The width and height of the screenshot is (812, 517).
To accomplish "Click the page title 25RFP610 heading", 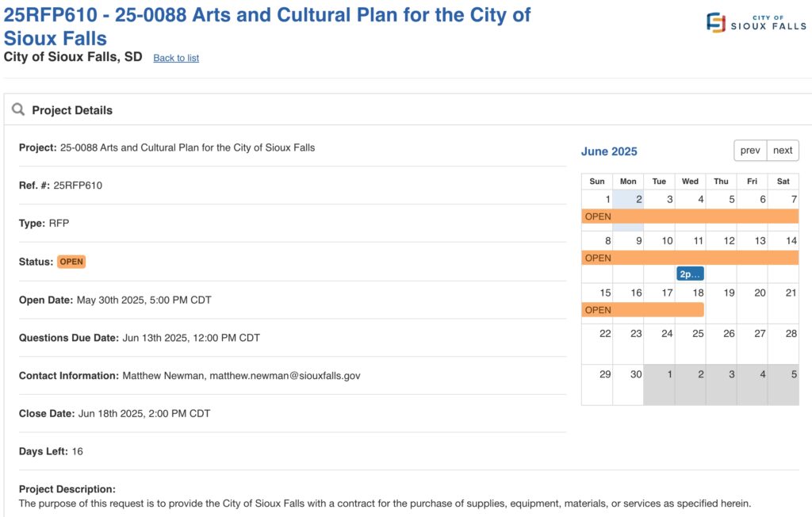I will [266, 26].
